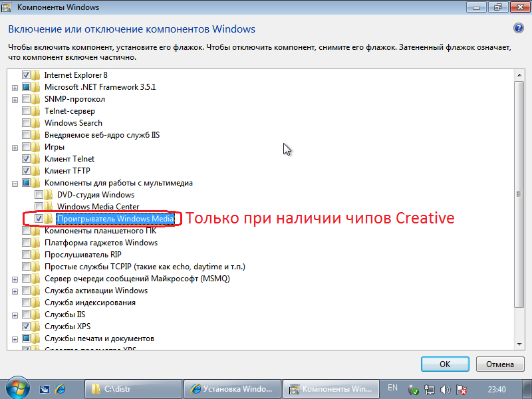The image size is (532, 399).
Task: Click the vertical scrollbar thumb in components list
Action: (518, 194)
